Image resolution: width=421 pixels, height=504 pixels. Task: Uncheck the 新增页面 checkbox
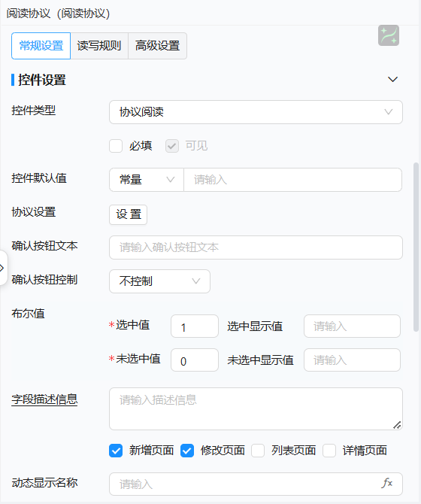(116, 451)
